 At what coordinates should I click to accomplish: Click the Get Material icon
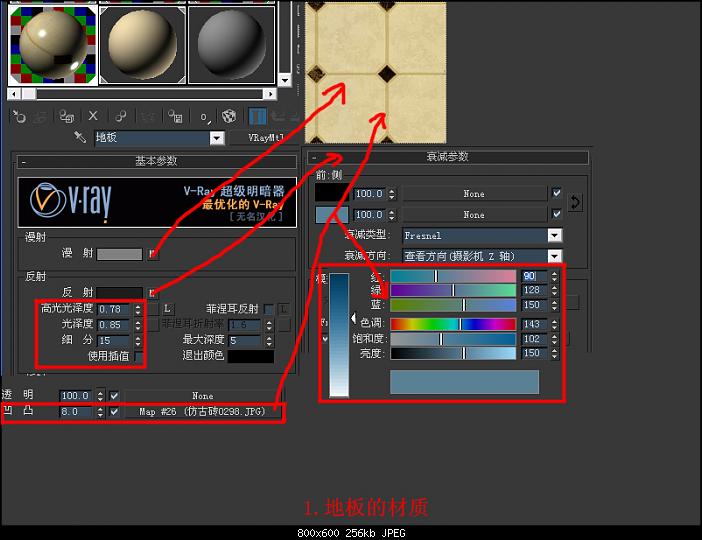19,116
